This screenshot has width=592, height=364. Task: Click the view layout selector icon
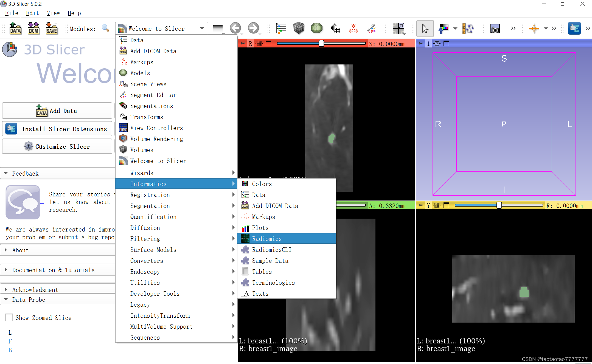tap(398, 28)
